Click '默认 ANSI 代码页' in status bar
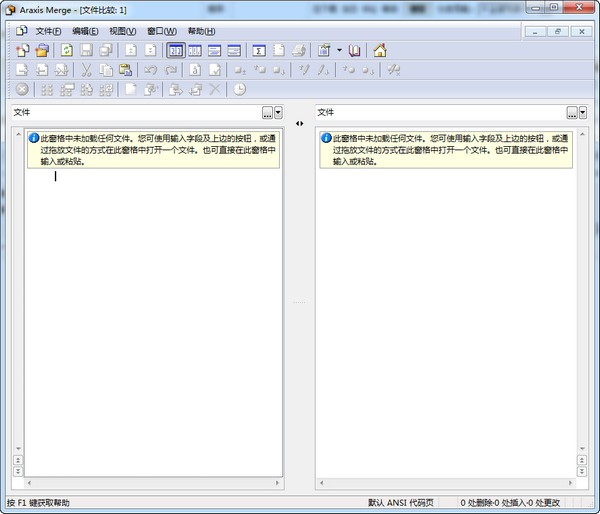 [401, 503]
